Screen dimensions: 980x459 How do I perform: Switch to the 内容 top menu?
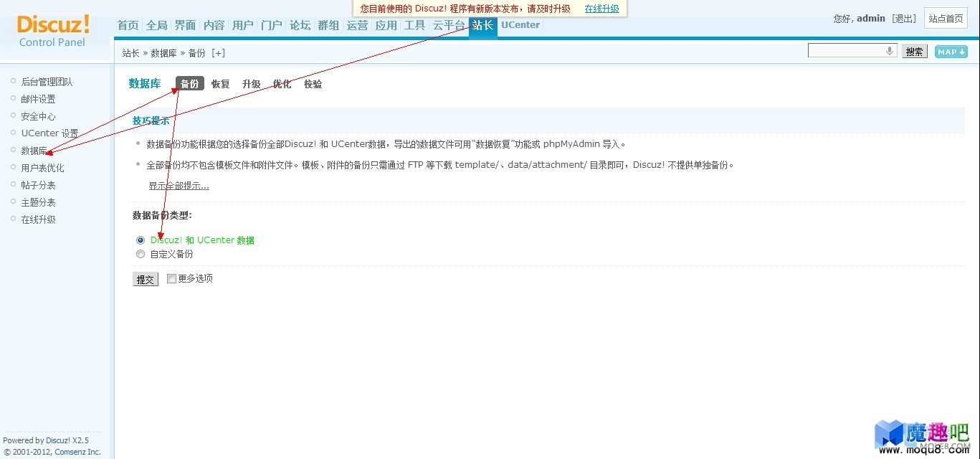tap(214, 25)
